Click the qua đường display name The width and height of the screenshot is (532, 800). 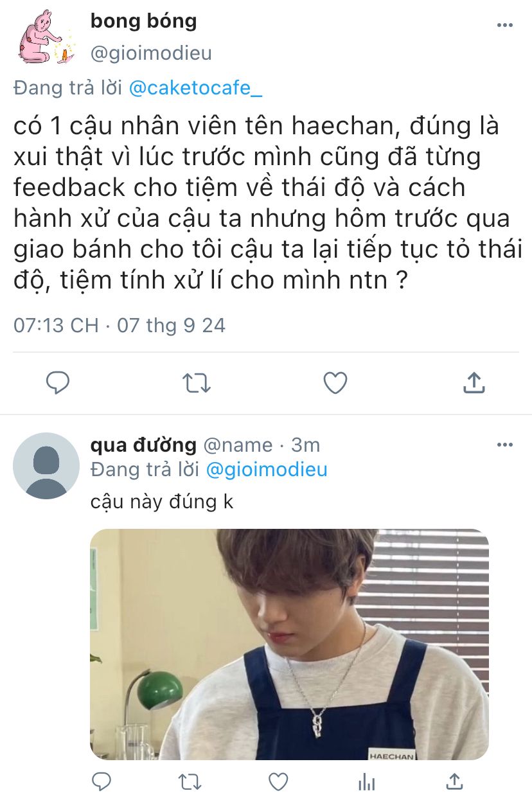(143, 445)
